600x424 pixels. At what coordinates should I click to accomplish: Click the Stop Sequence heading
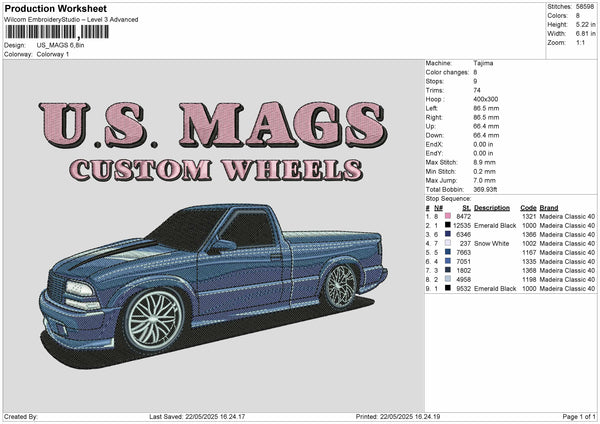tap(448, 199)
